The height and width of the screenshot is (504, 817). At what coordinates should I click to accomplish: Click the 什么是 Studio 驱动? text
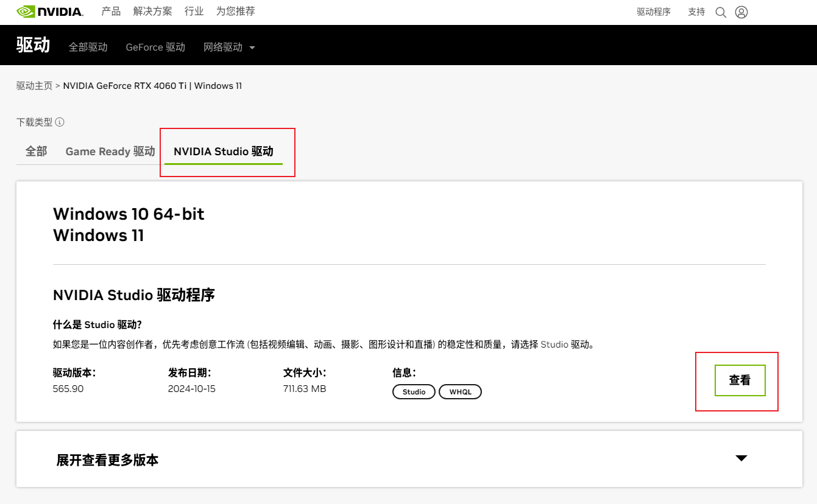click(x=97, y=324)
